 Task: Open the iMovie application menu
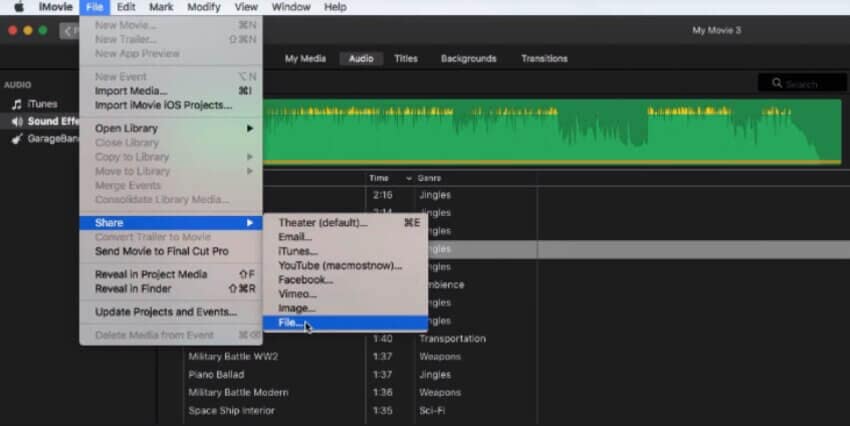coord(55,7)
